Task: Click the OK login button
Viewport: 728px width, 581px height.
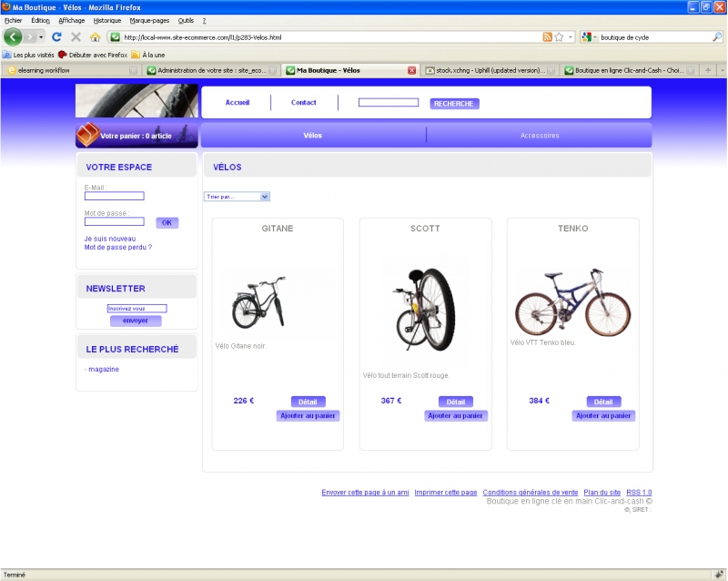Action: (167, 222)
